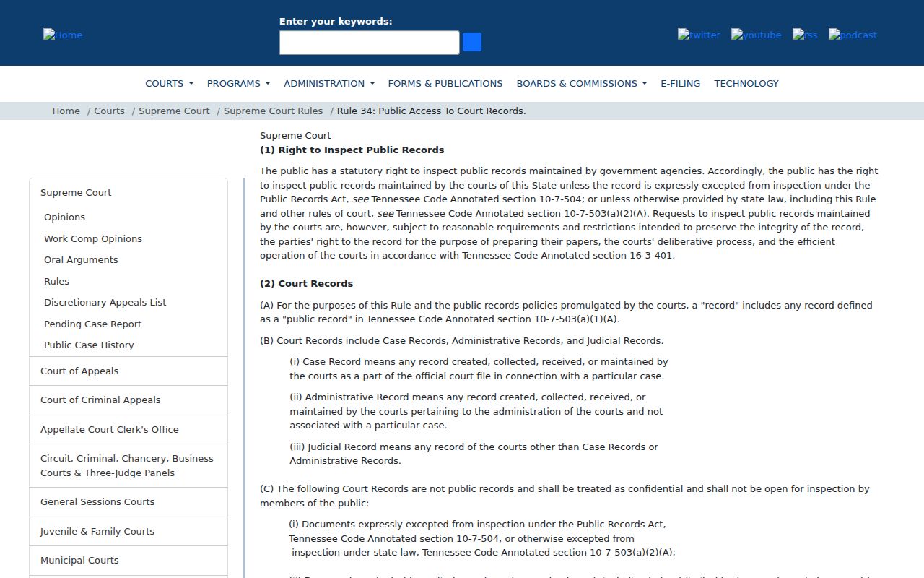Viewport: 924px width, 578px height.
Task: Go to Home breadcrumb link
Action: [x=66, y=111]
